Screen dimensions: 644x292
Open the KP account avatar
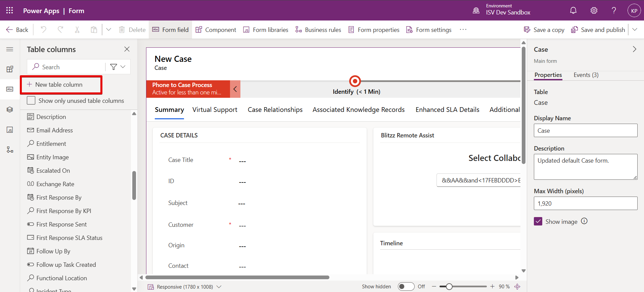(x=634, y=10)
